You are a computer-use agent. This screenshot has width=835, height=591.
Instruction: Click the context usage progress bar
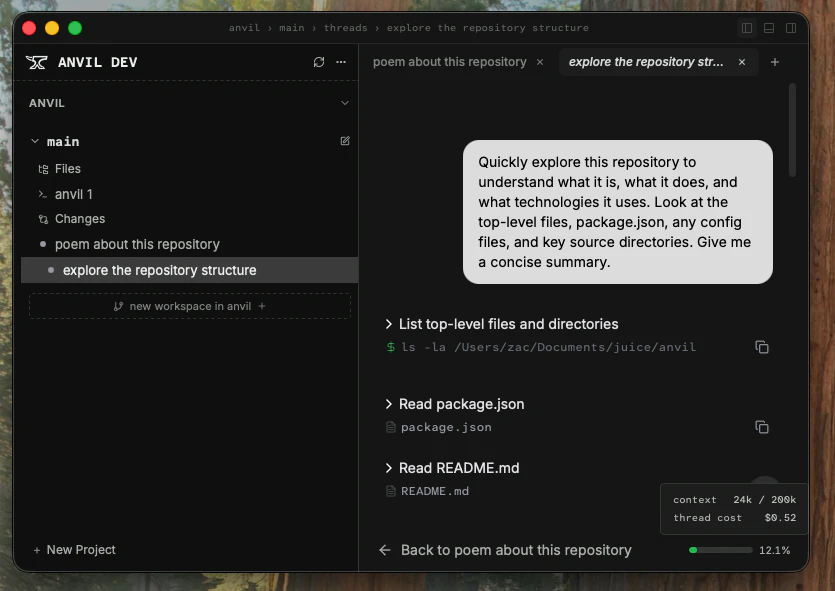click(721, 550)
